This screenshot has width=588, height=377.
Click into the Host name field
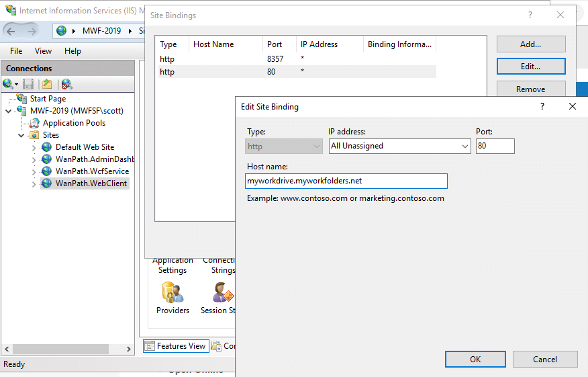(x=346, y=181)
